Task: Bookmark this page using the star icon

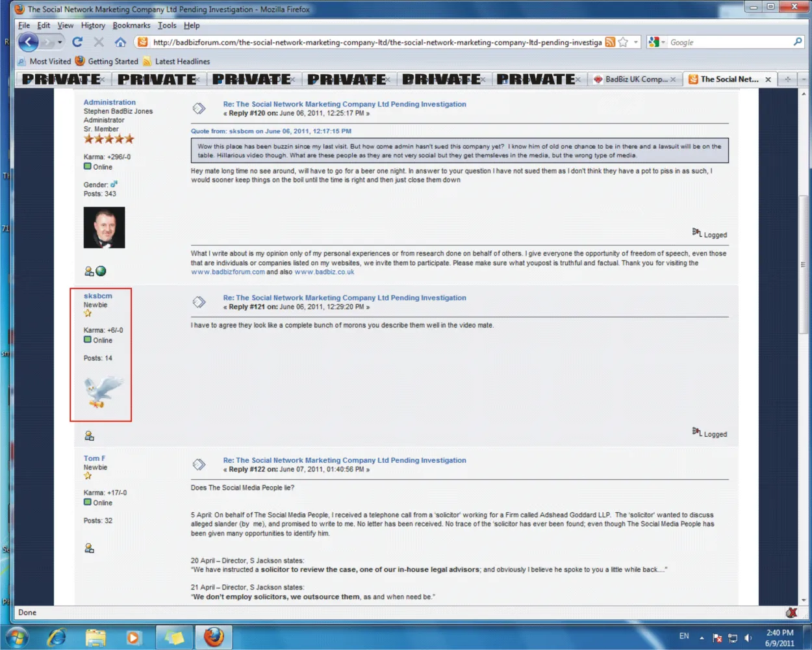Action: [623, 42]
